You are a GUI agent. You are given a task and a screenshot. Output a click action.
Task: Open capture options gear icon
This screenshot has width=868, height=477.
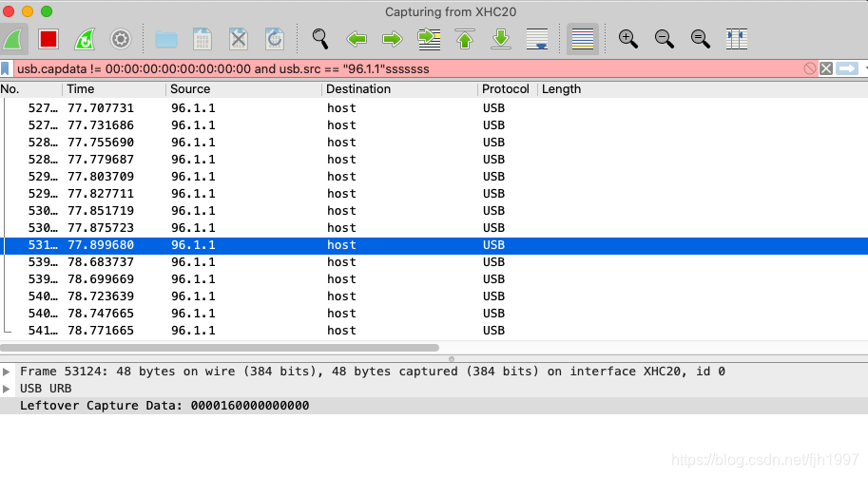pos(121,39)
